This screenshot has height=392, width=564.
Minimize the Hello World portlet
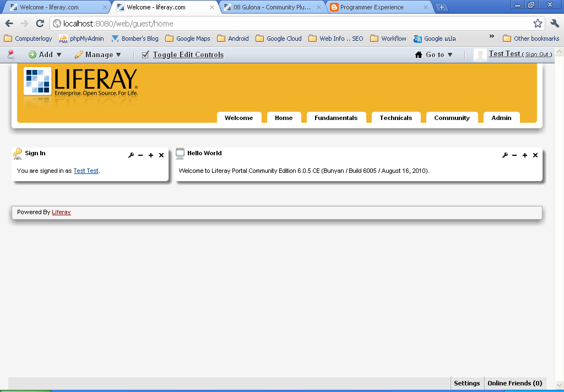click(x=515, y=155)
